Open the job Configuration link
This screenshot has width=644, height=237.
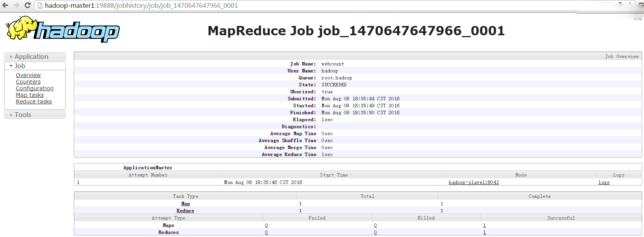tap(35, 88)
